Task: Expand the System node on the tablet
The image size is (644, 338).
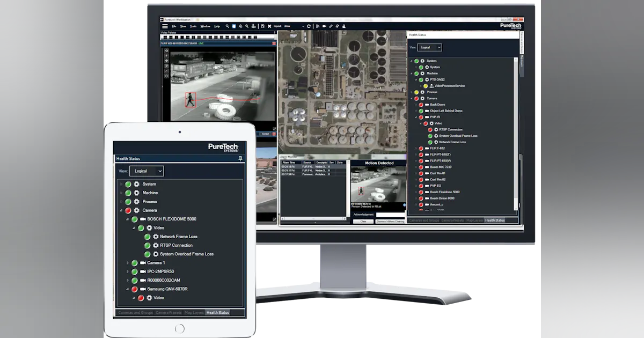Action: [121, 184]
